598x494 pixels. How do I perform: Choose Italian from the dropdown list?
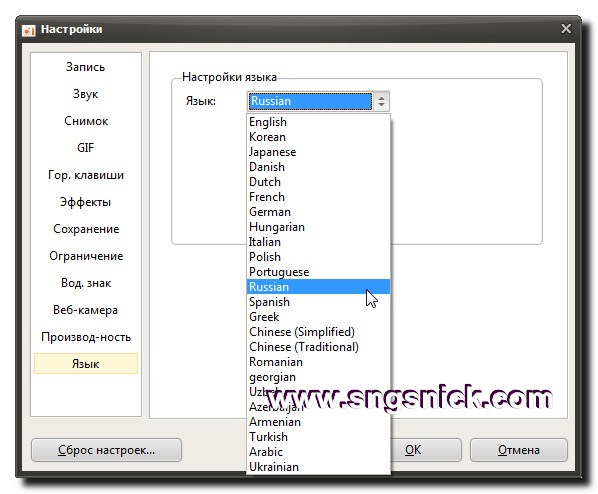click(x=318, y=242)
